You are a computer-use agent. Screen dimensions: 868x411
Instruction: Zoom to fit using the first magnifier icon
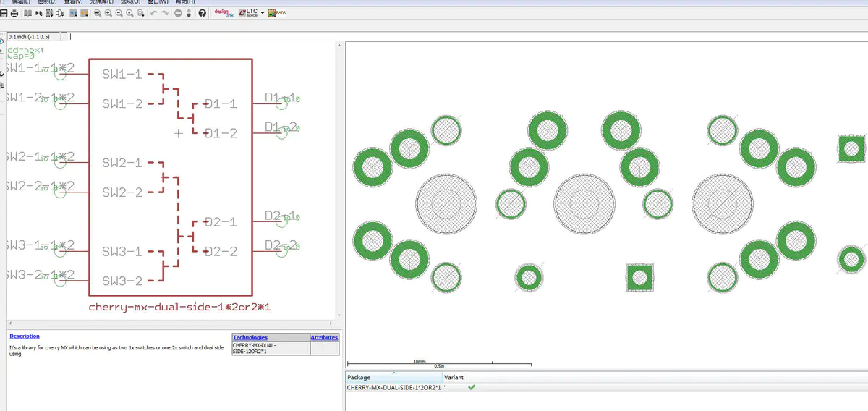pyautogui.click(x=98, y=13)
